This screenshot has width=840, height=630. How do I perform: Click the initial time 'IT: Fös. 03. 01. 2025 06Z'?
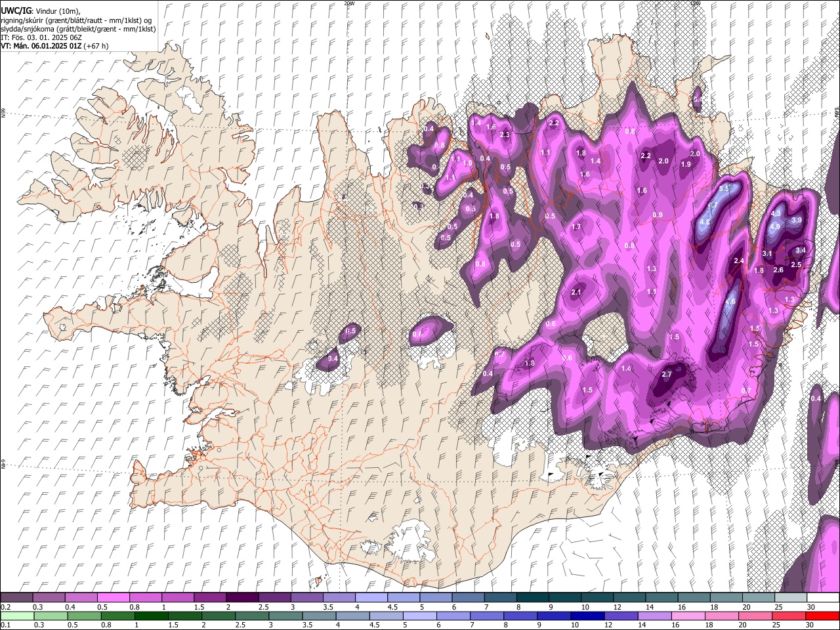click(x=42, y=37)
